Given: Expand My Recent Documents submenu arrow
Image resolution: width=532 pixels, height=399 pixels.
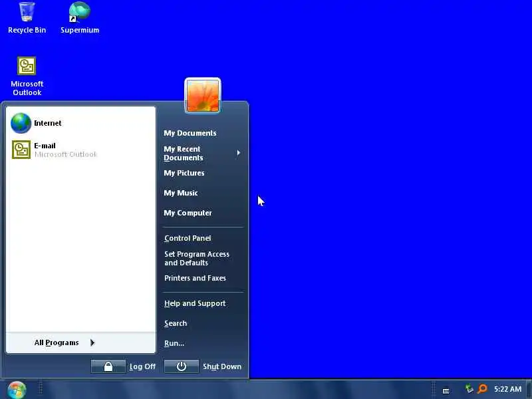Looking at the screenshot, I should [x=239, y=153].
